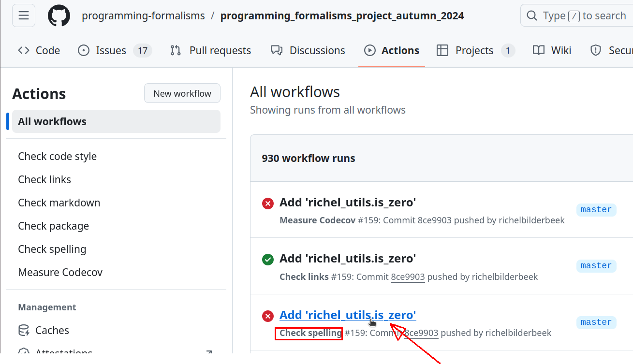
Task: Open commit 8ce9903 link in Check links run
Action: click(x=408, y=277)
